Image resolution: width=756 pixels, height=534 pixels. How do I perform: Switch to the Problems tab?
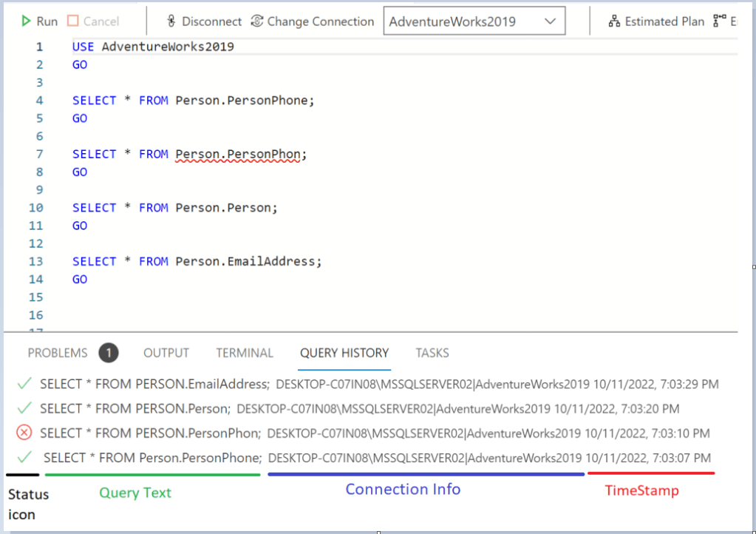pos(58,353)
